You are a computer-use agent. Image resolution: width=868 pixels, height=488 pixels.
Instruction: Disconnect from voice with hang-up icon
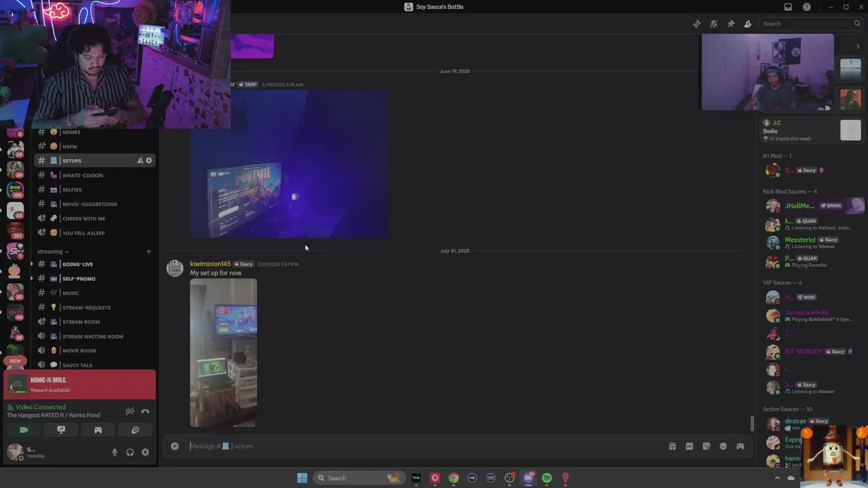(145, 411)
